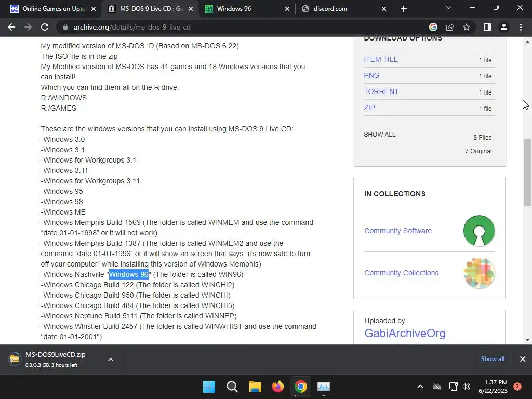The height and width of the screenshot is (399, 532).
Task: Click scrollbar down arrow
Action: point(527,340)
